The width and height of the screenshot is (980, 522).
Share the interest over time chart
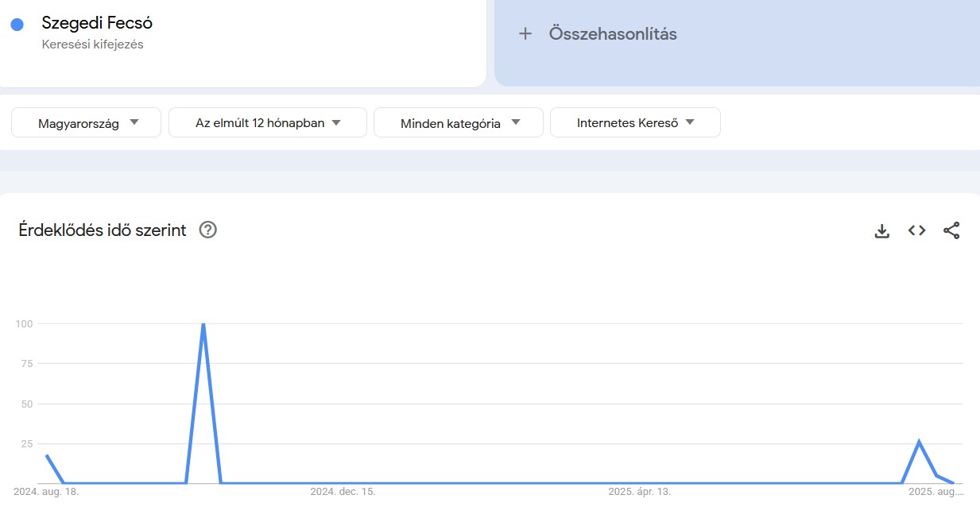point(952,230)
